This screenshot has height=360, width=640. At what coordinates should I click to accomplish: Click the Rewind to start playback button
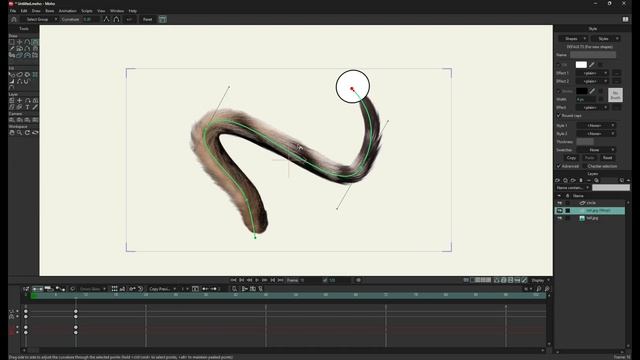click(x=233, y=280)
